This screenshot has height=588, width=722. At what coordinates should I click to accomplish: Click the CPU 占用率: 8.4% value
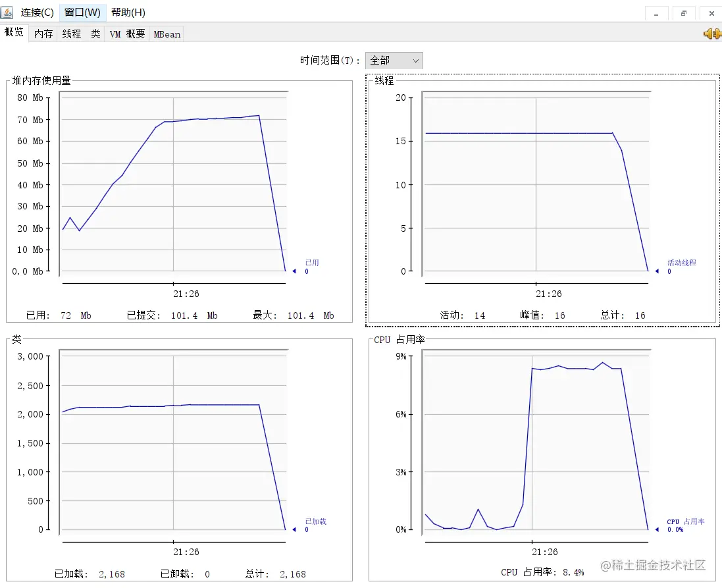(x=542, y=572)
